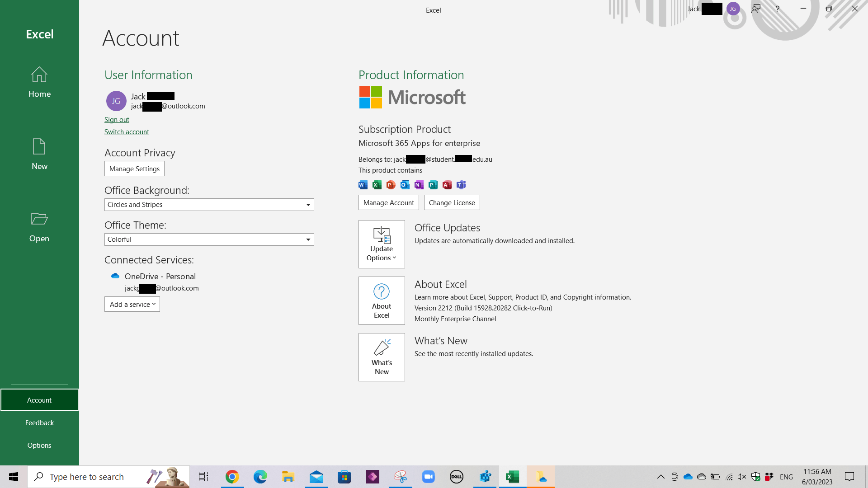The height and width of the screenshot is (488, 868).
Task: Open Task View from the taskbar
Action: tap(203, 477)
